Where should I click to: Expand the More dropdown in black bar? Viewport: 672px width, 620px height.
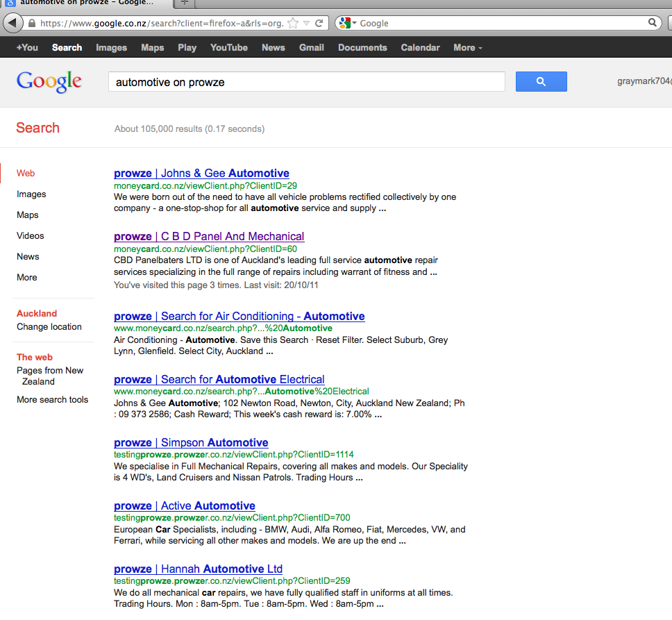point(468,48)
